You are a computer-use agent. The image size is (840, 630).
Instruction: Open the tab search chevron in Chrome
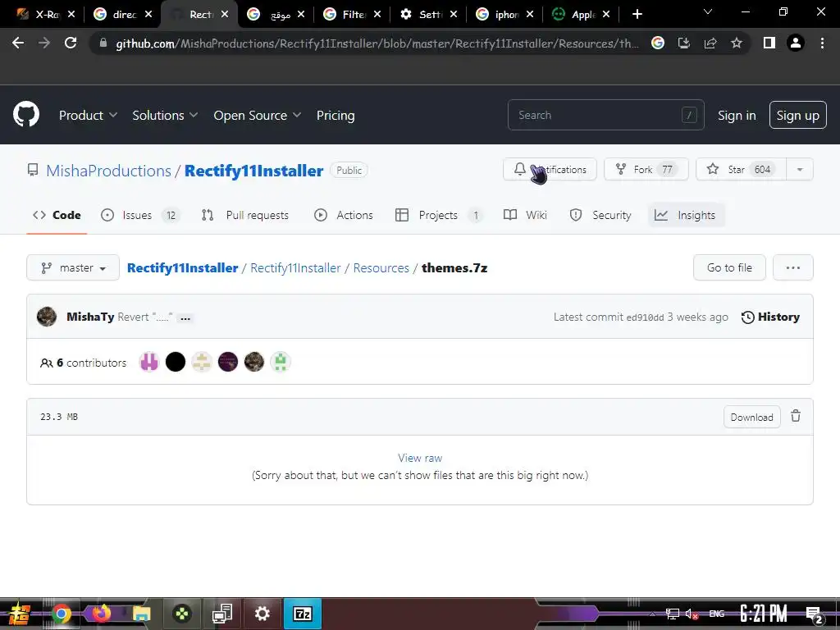(708, 11)
